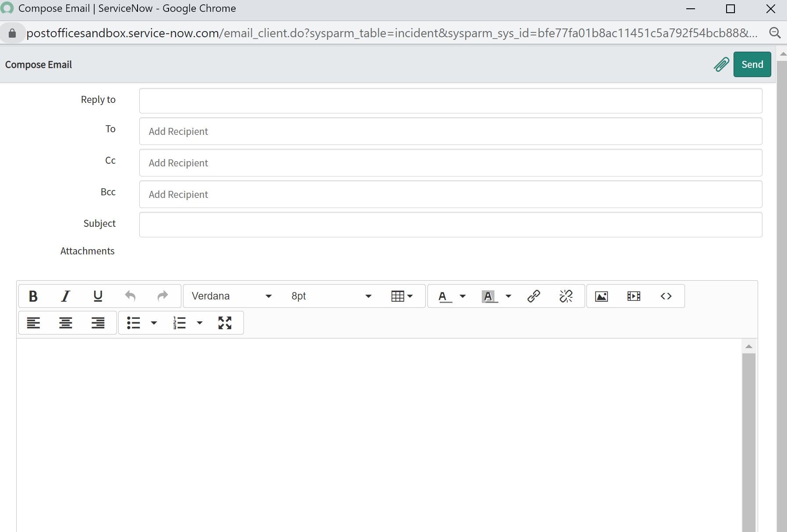Expand the editor to fullscreen
This screenshot has width=787, height=532.
click(225, 323)
